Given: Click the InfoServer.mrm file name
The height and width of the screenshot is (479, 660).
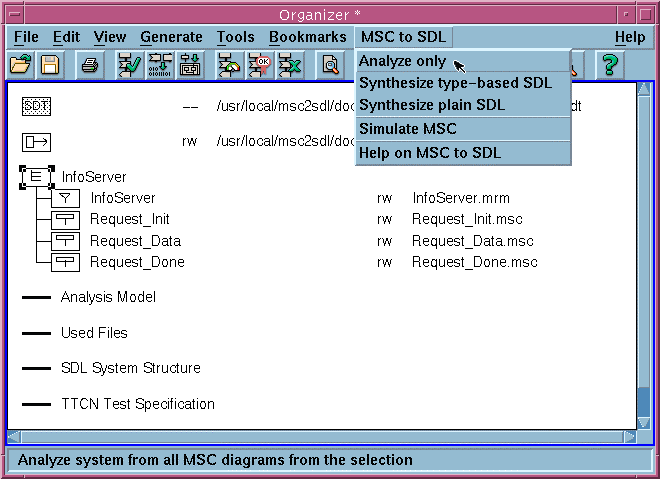Looking at the screenshot, I should 461,198.
